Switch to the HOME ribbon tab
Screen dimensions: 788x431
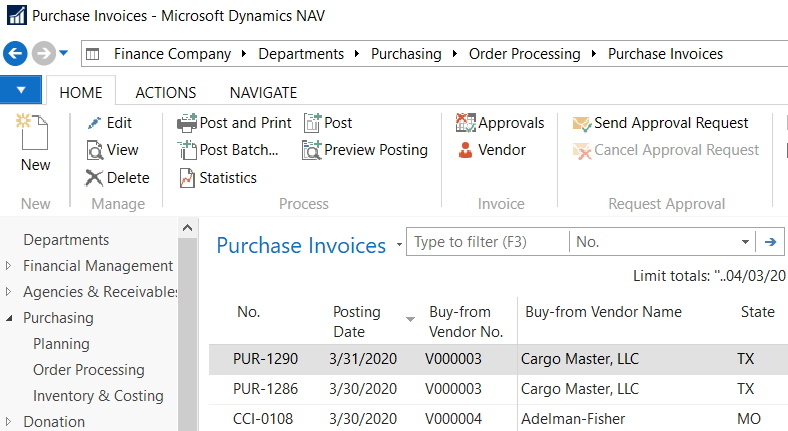click(x=81, y=92)
